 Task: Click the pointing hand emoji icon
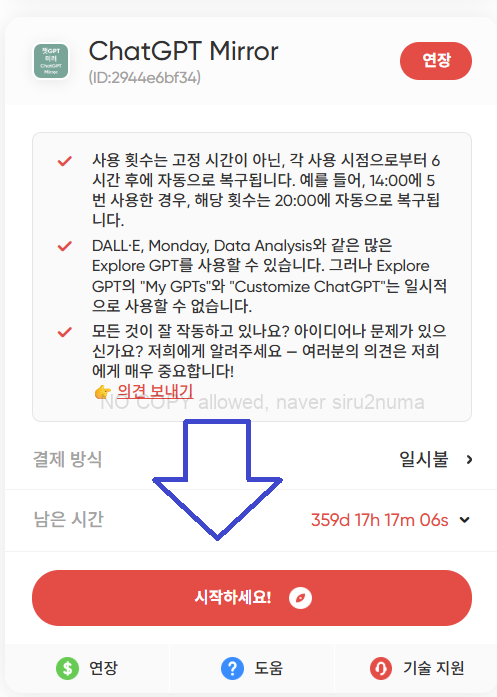coord(103,392)
